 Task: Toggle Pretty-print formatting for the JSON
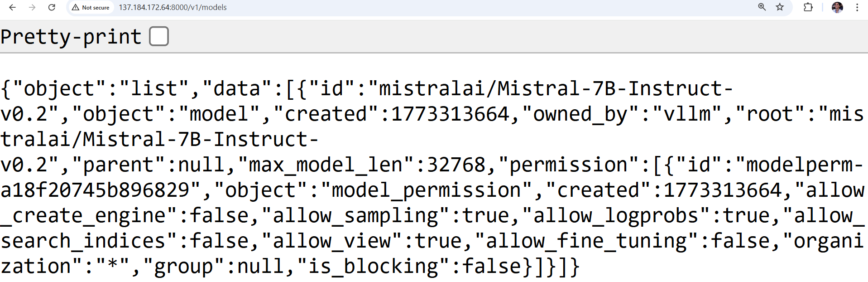(x=158, y=36)
